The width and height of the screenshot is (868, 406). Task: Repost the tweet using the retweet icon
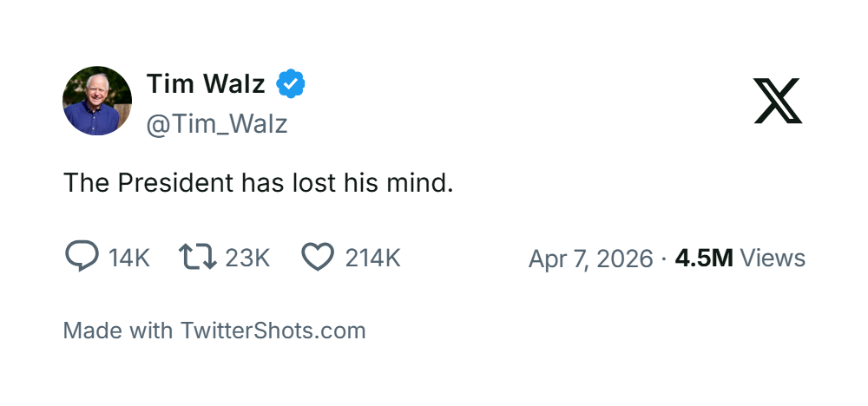point(196,257)
